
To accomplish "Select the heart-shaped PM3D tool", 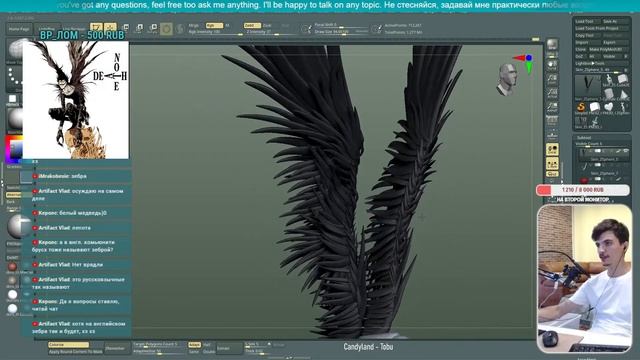I will tap(609, 107).
